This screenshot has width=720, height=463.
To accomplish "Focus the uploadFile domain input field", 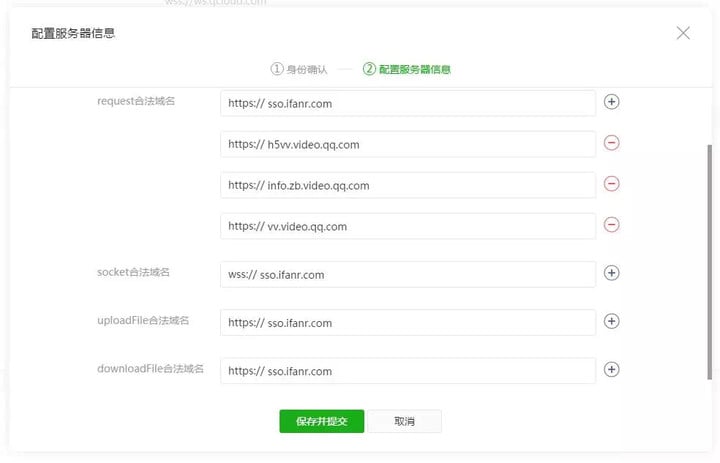I will click(408, 323).
